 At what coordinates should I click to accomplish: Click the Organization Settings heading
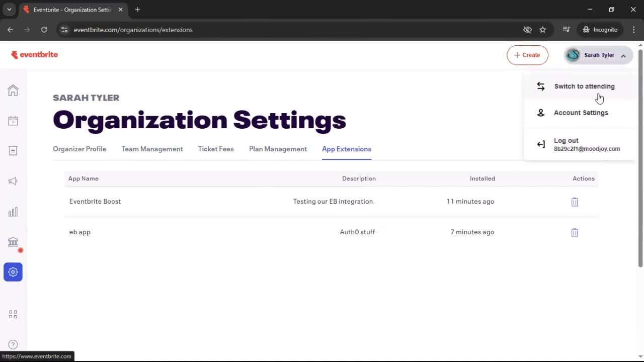pos(199,120)
